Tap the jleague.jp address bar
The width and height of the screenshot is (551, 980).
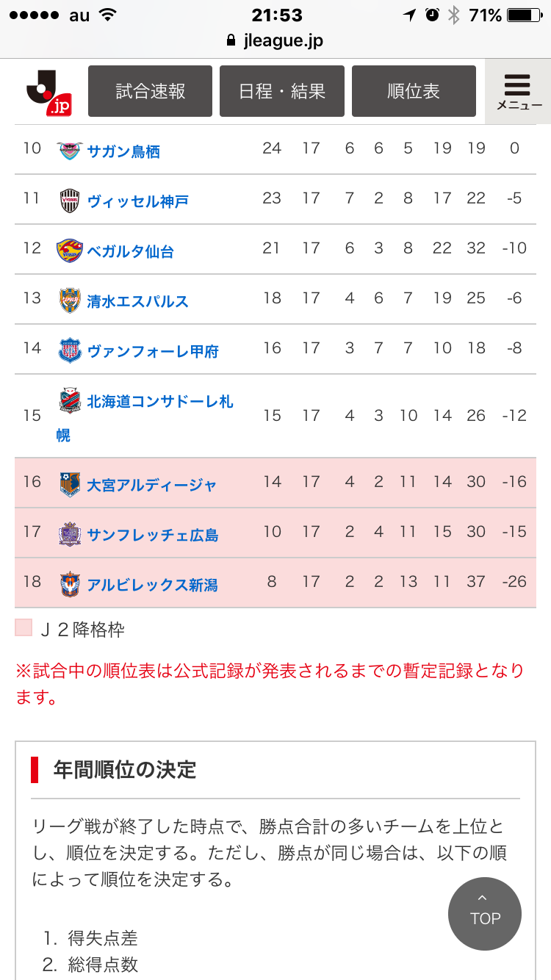[x=275, y=40]
